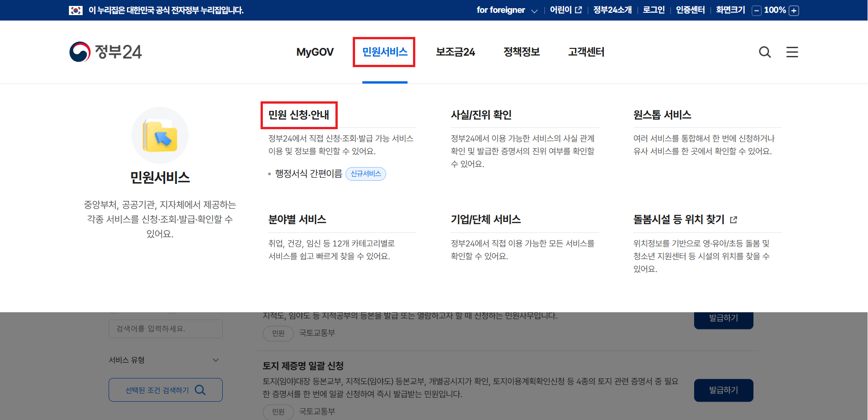Screen dimensions: 868x420
Task: Expand the for foreigner language dropdown
Action: [x=535, y=10]
